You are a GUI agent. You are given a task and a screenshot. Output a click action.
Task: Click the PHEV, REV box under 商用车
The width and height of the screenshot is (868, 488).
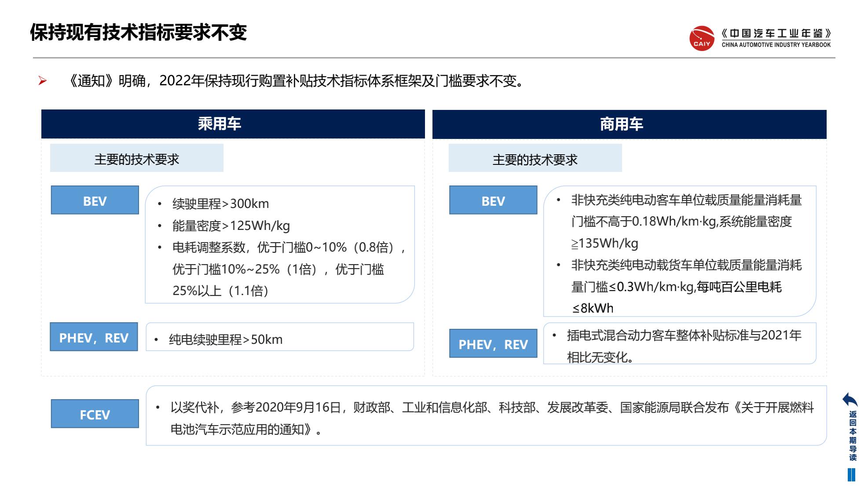[x=493, y=344]
